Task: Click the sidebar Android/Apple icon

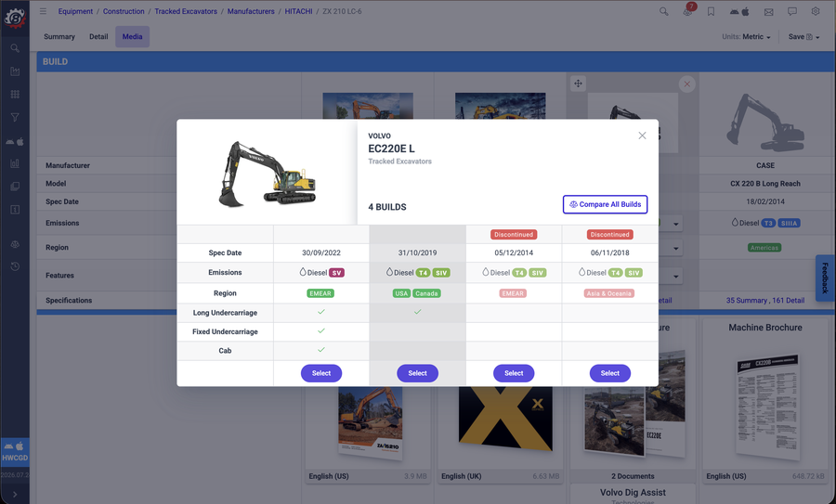Action: pos(15,142)
